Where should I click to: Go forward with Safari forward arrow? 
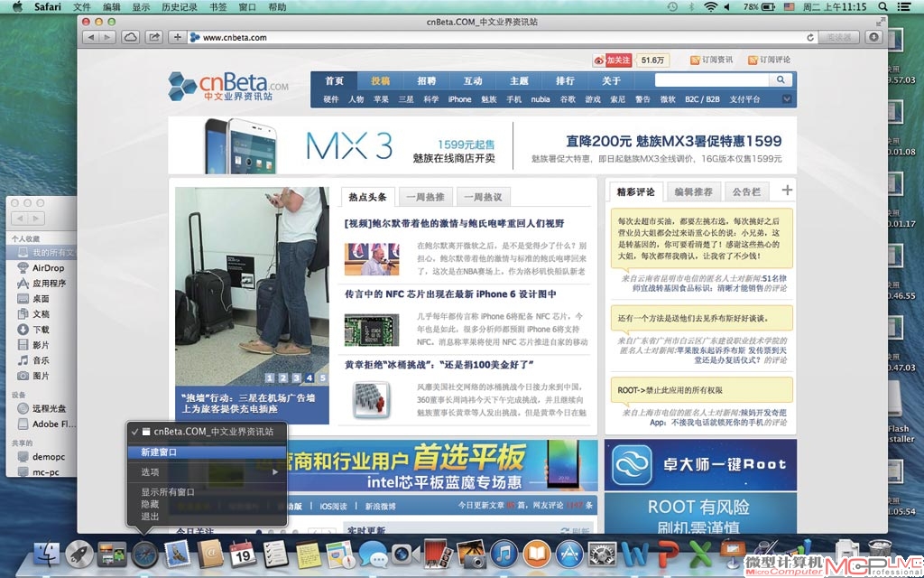[106, 37]
